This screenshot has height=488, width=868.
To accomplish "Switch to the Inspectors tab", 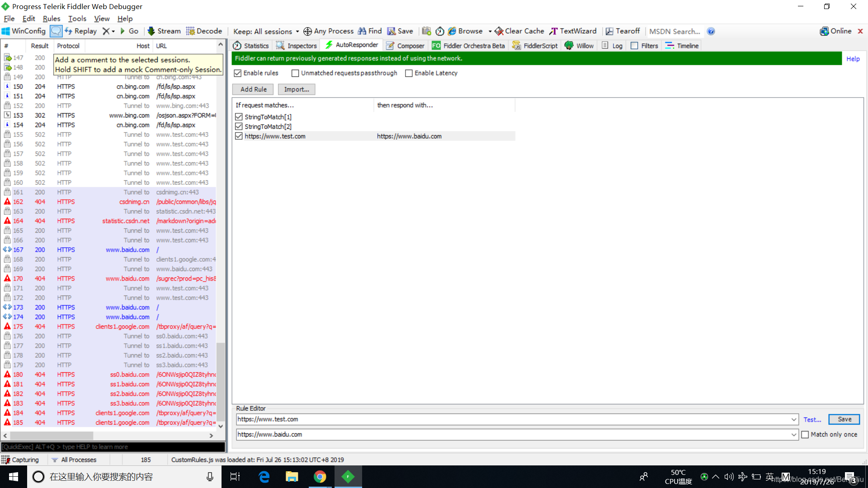I will [x=297, y=46].
